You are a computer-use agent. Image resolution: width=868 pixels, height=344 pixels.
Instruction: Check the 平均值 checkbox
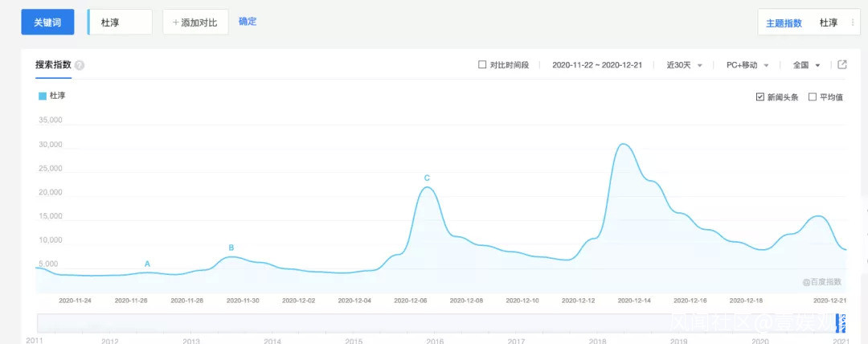[x=813, y=97]
